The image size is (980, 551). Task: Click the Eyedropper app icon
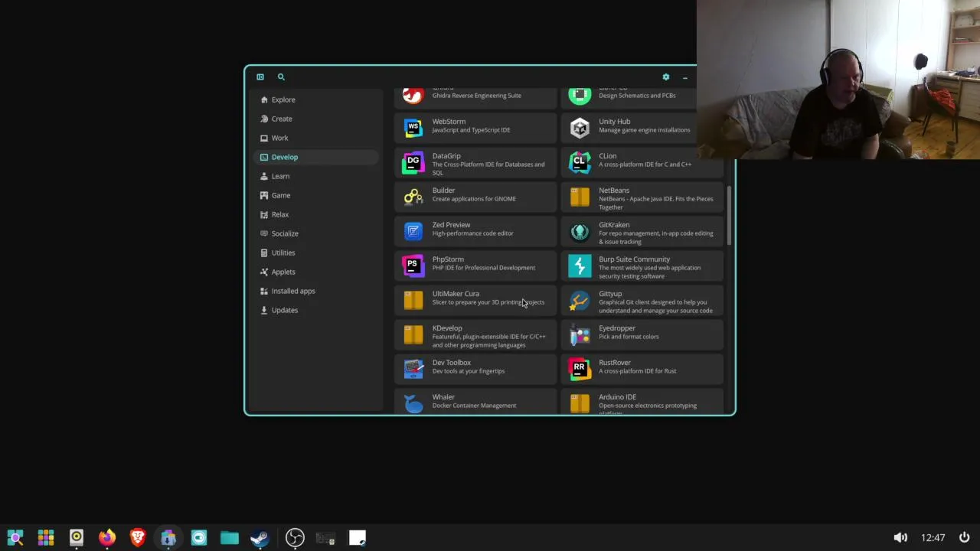[x=580, y=334]
